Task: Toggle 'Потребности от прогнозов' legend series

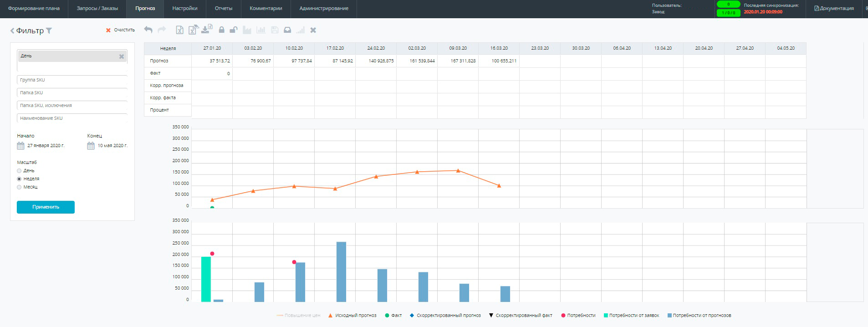Action: (x=699, y=315)
